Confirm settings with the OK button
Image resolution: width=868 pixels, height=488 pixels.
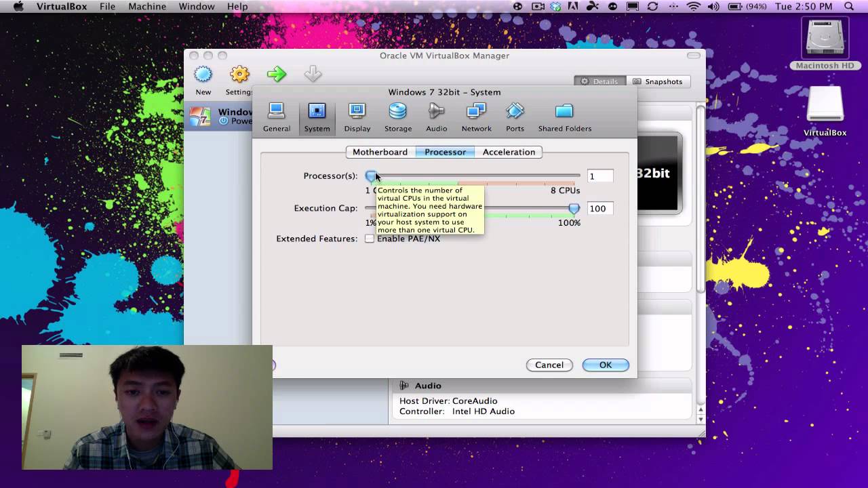pos(606,365)
